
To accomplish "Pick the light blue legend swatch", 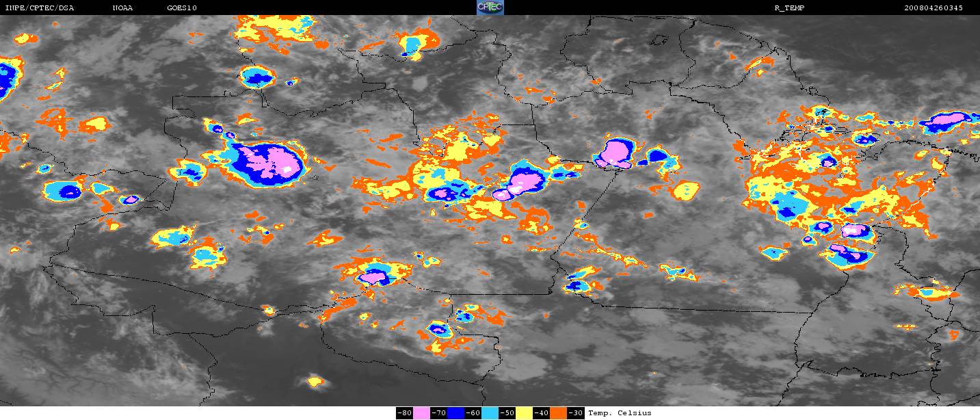I will 490,413.
